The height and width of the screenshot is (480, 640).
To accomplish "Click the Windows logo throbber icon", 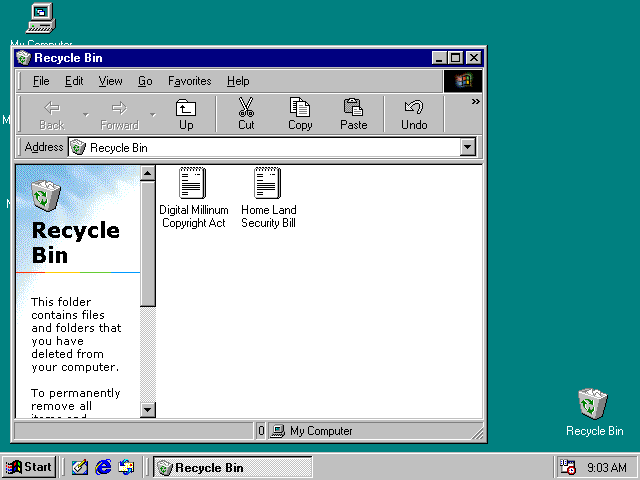I will (x=463, y=81).
